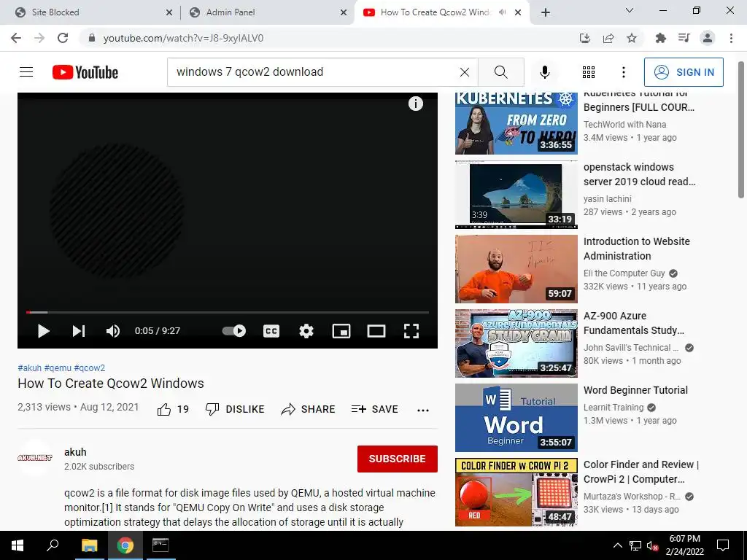Bookmark this page with star
Viewport: 747px width, 560px height.
click(x=632, y=38)
